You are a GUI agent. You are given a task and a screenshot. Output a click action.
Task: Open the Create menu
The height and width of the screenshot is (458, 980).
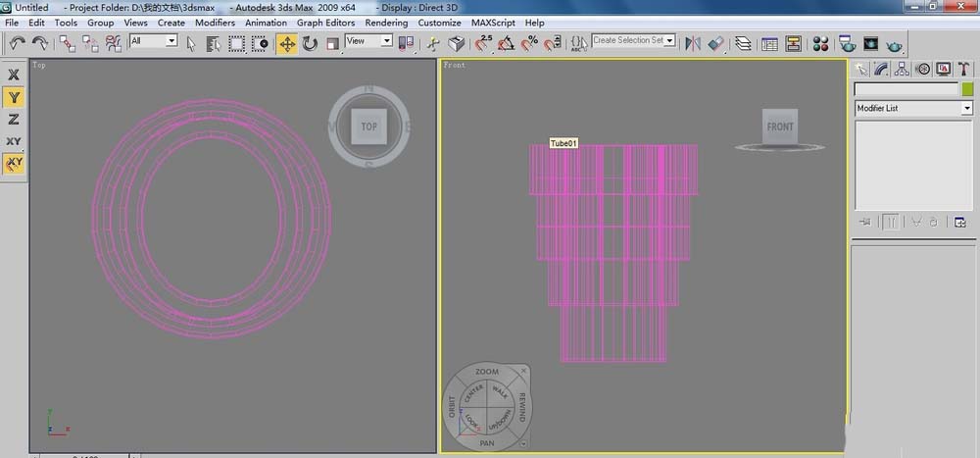coord(171,23)
